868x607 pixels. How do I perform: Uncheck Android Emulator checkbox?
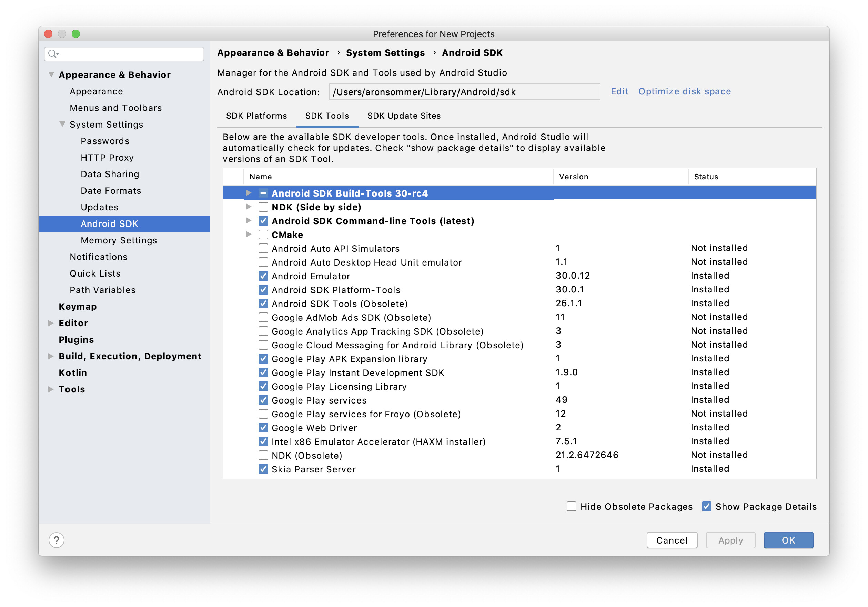[263, 276]
